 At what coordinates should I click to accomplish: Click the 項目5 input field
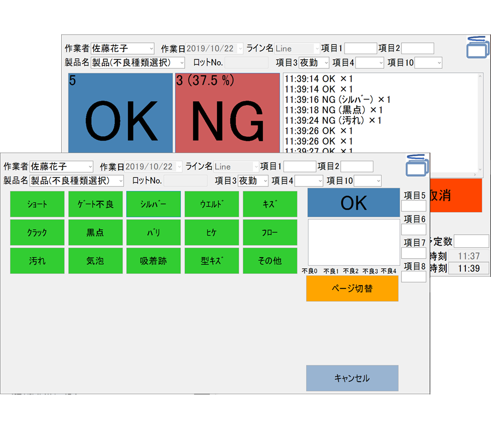(413, 206)
